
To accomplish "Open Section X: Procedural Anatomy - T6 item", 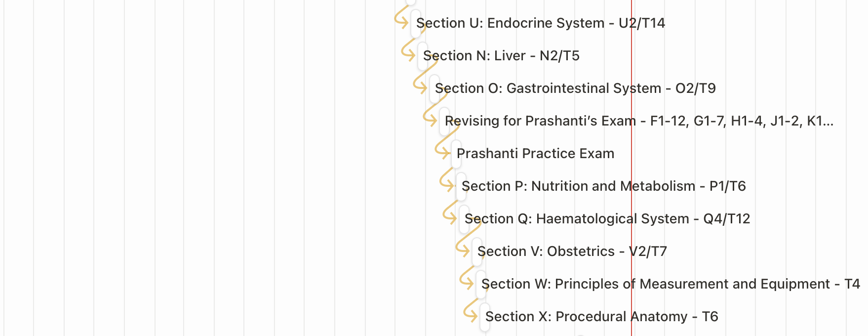I will click(x=601, y=317).
